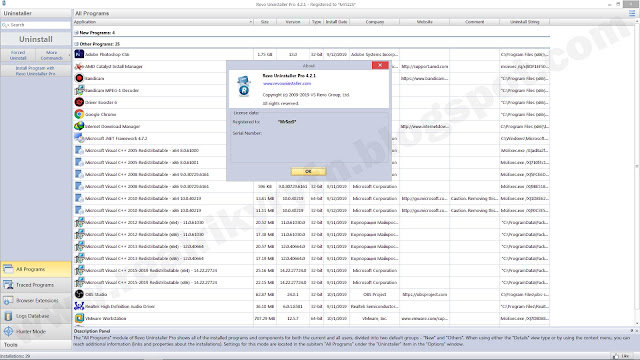
Task: Click the Microsoft .NET Framework 4.7.2 icon
Action: (x=79, y=138)
